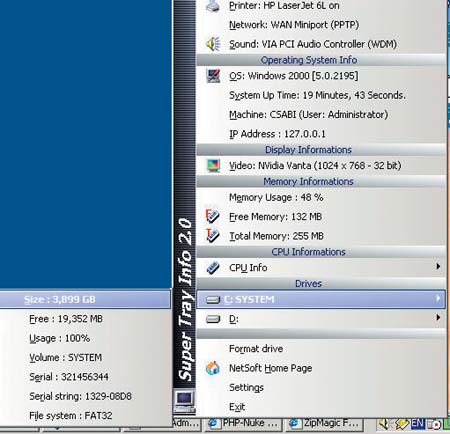Viewport: 450px width, 434px height.
Task: Click the ZipMagic taskbar button
Action: click(x=324, y=424)
